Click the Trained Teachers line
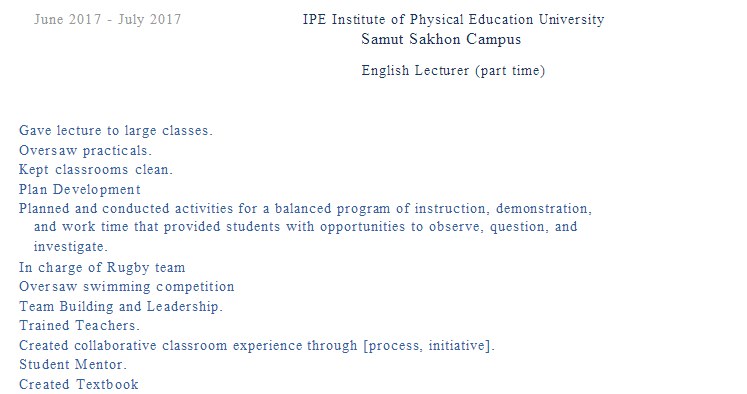This screenshot has width=747, height=394. click(x=80, y=326)
